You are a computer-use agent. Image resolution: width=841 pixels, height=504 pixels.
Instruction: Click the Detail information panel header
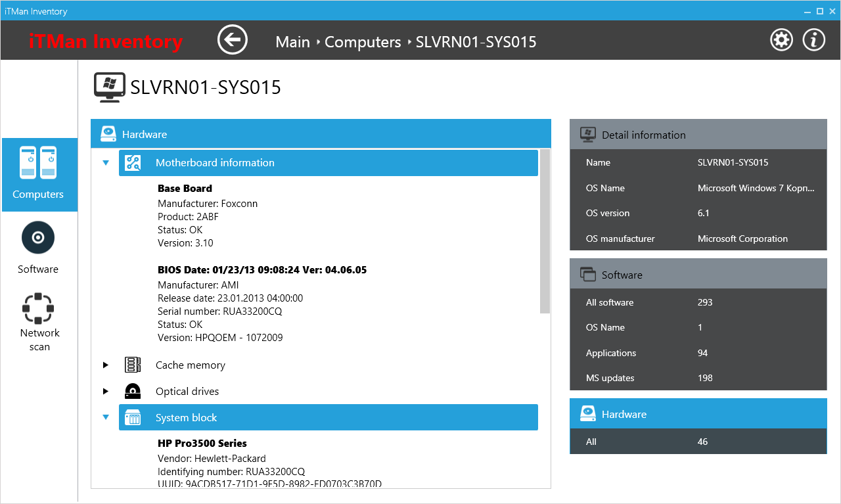(x=698, y=135)
